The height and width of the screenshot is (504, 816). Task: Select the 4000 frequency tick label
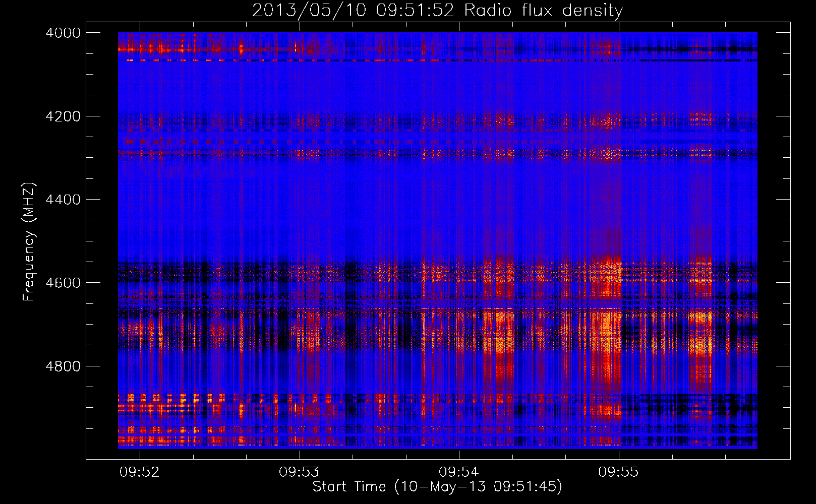[63, 33]
